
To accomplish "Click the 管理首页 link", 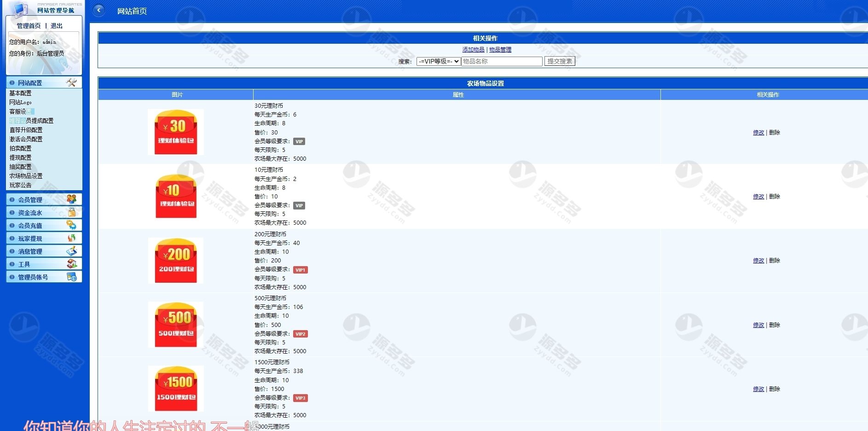I will pyautogui.click(x=29, y=26).
